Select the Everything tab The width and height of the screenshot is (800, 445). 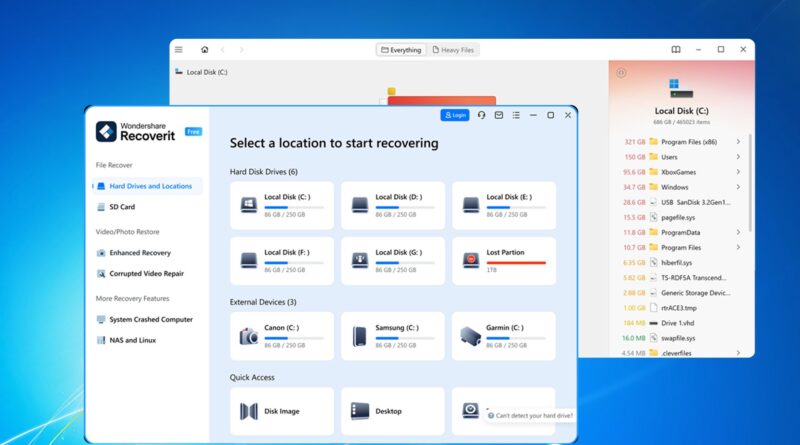point(401,50)
